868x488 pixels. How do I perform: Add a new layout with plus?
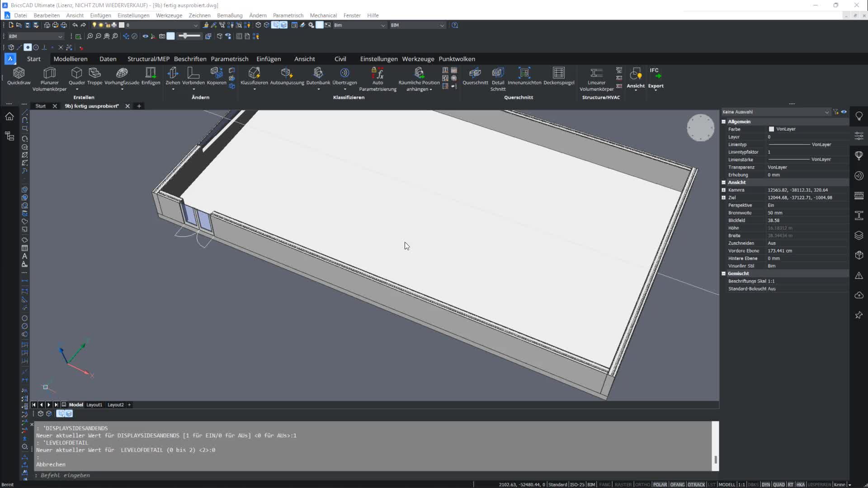point(129,405)
